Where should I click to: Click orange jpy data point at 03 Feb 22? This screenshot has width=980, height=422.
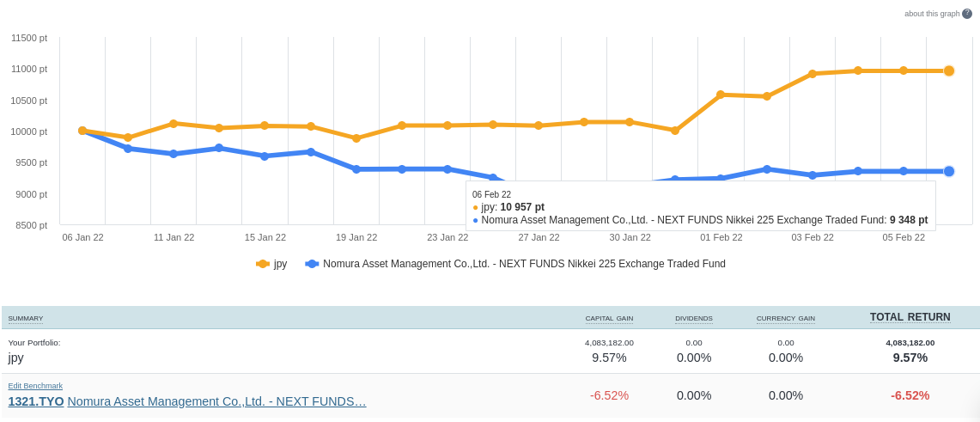[x=813, y=74]
